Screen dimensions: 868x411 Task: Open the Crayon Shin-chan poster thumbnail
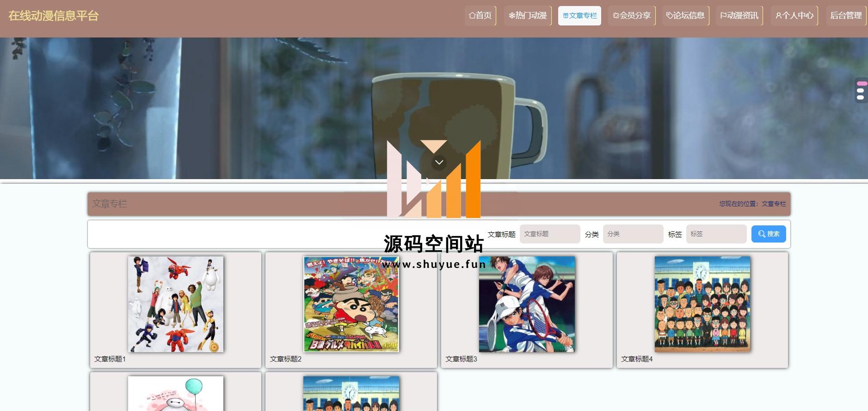coord(351,304)
